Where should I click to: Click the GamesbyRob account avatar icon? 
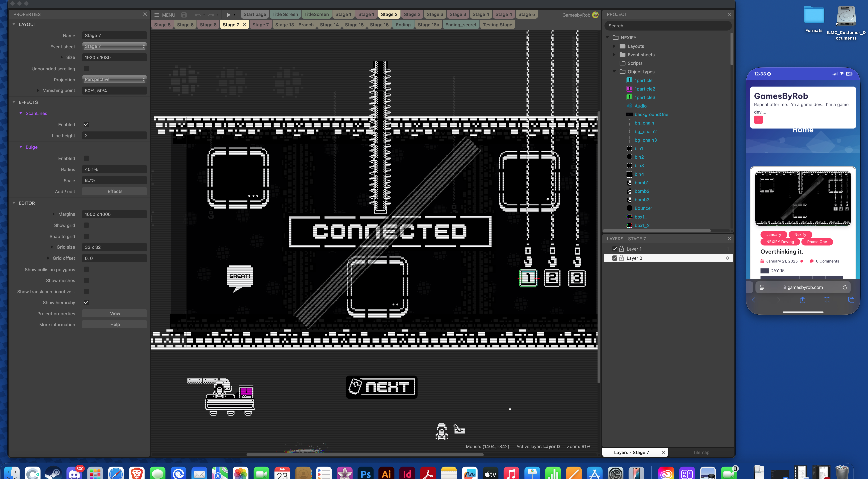(x=595, y=15)
